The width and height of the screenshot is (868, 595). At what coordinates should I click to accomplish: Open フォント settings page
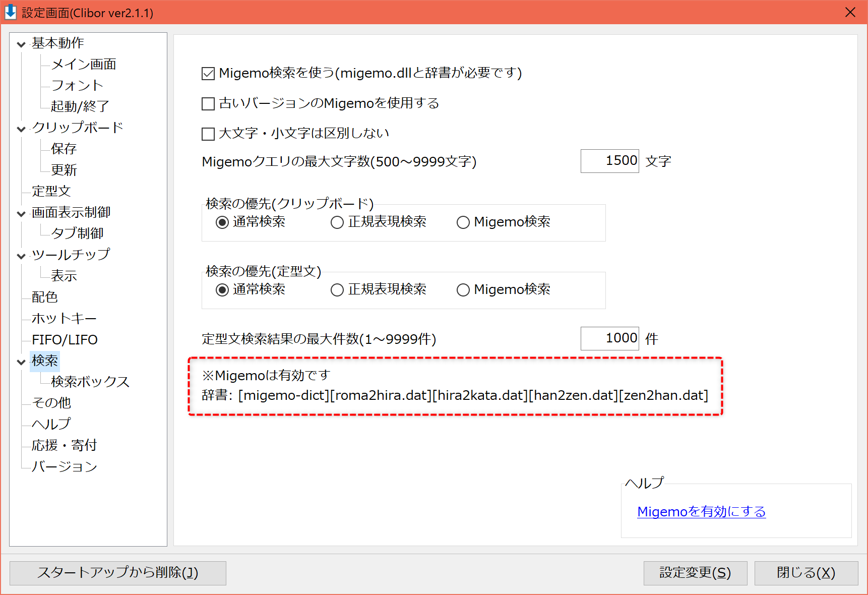[77, 85]
